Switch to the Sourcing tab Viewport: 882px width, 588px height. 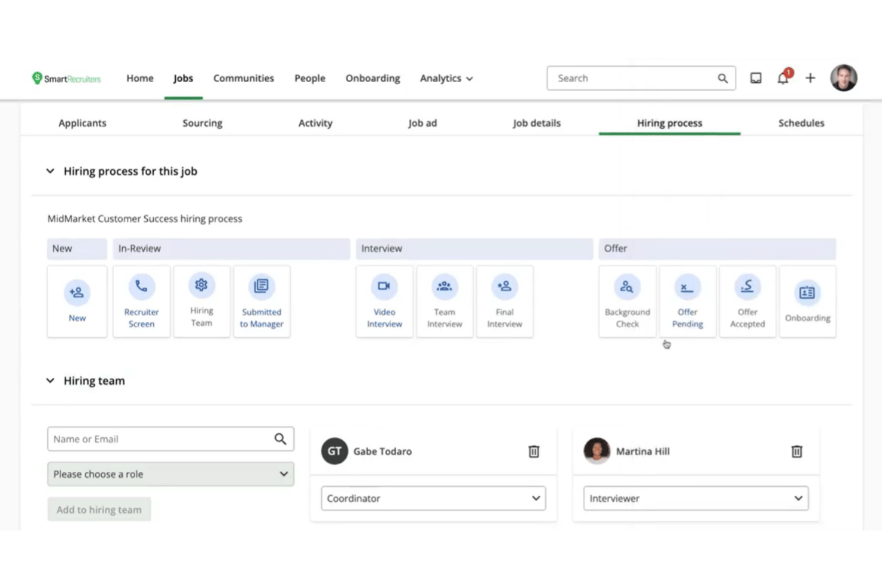point(203,123)
